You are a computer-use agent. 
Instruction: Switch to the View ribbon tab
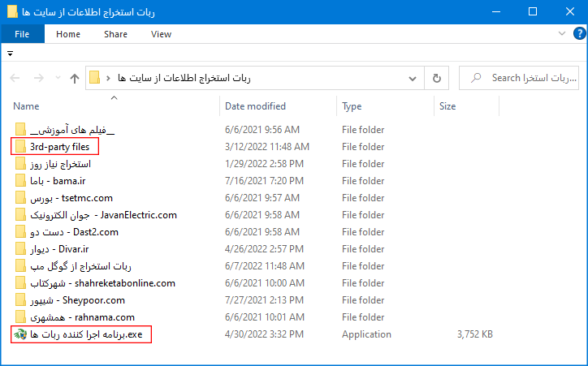coord(161,34)
